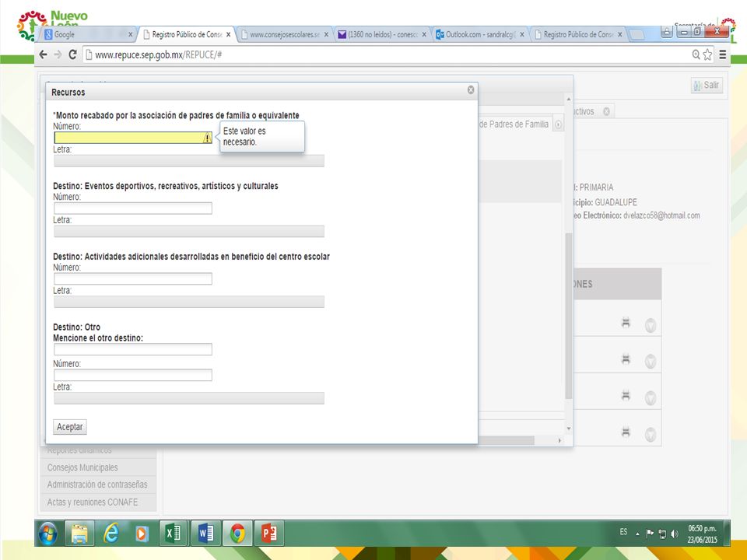Click the browser forward arrow
747x560 pixels.
[x=58, y=54]
